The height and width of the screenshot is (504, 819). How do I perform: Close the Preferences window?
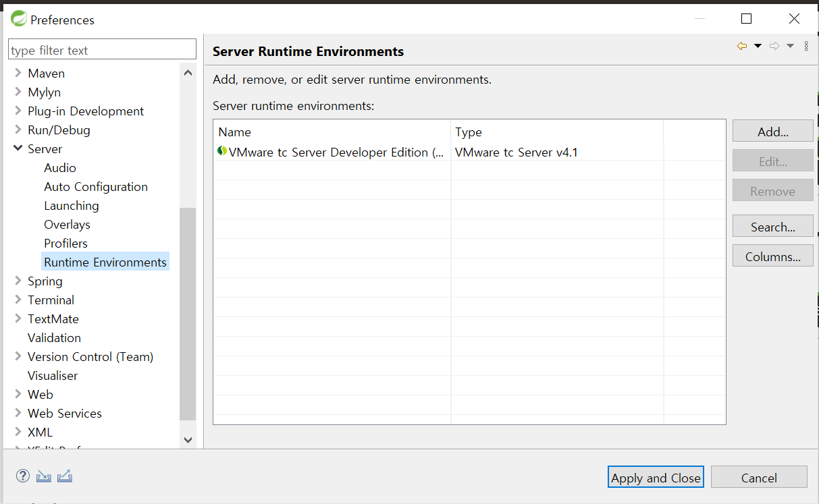coord(794,19)
